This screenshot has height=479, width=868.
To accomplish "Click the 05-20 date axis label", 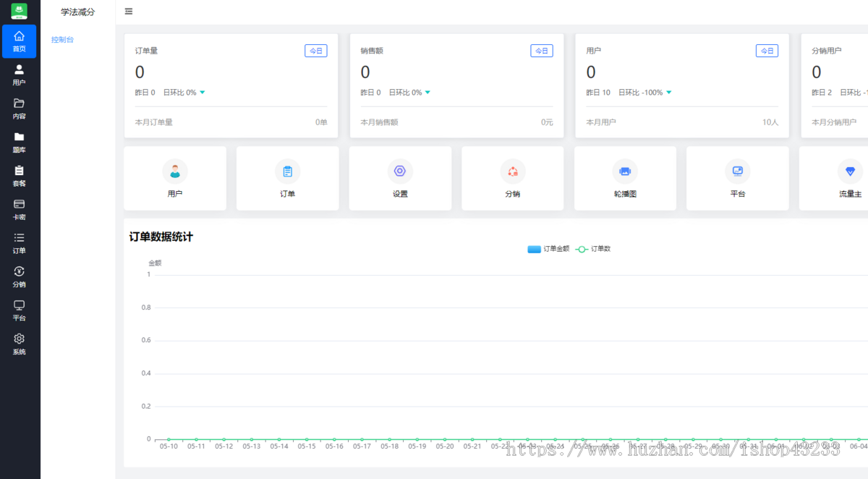I will pos(445,446).
